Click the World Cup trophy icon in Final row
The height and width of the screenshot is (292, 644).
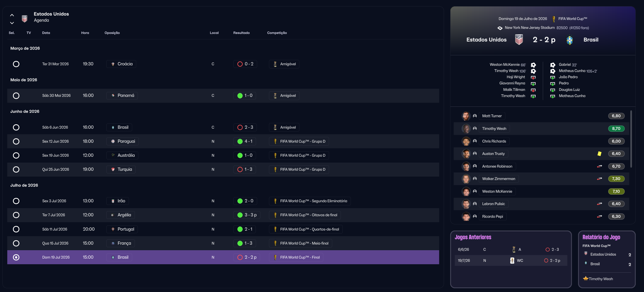pyautogui.click(x=275, y=257)
